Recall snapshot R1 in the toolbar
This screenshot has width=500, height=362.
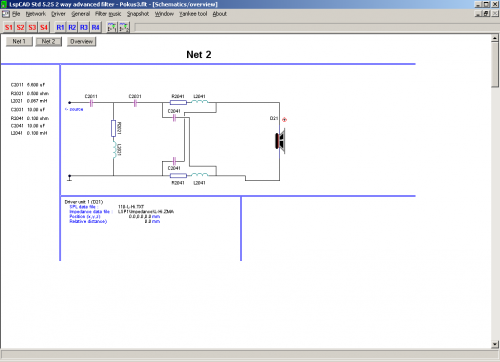(x=60, y=27)
